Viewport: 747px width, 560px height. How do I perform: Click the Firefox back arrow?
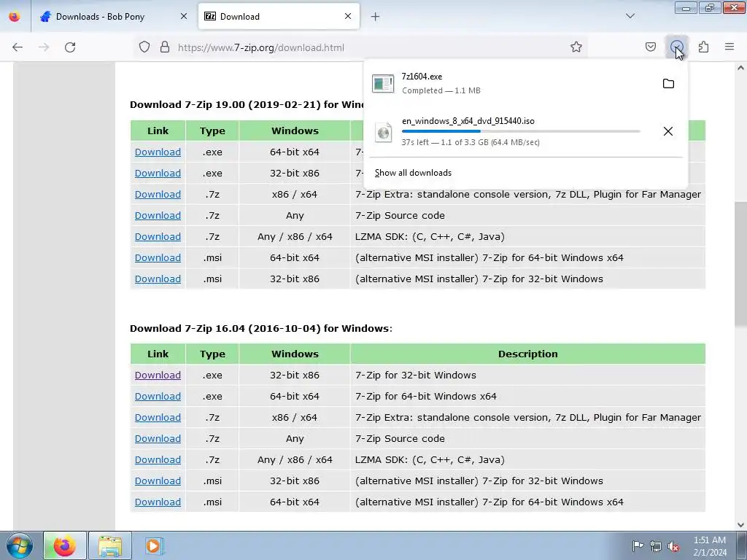click(x=18, y=47)
